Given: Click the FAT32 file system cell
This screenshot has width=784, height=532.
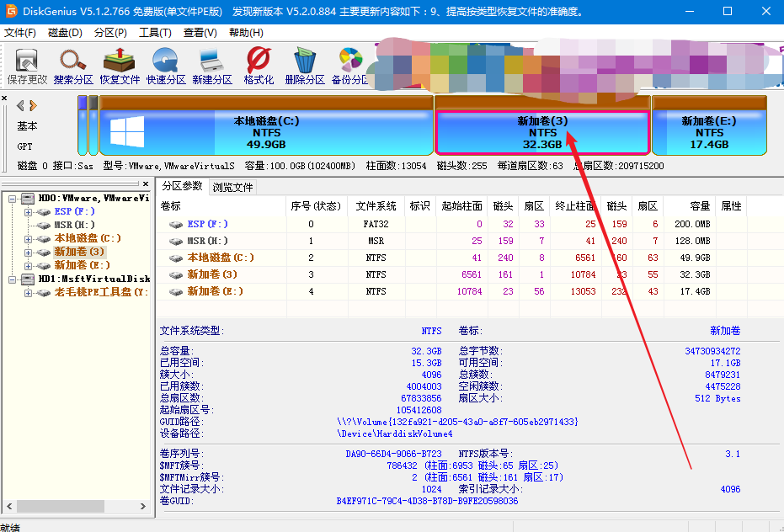Looking at the screenshot, I should [376, 224].
